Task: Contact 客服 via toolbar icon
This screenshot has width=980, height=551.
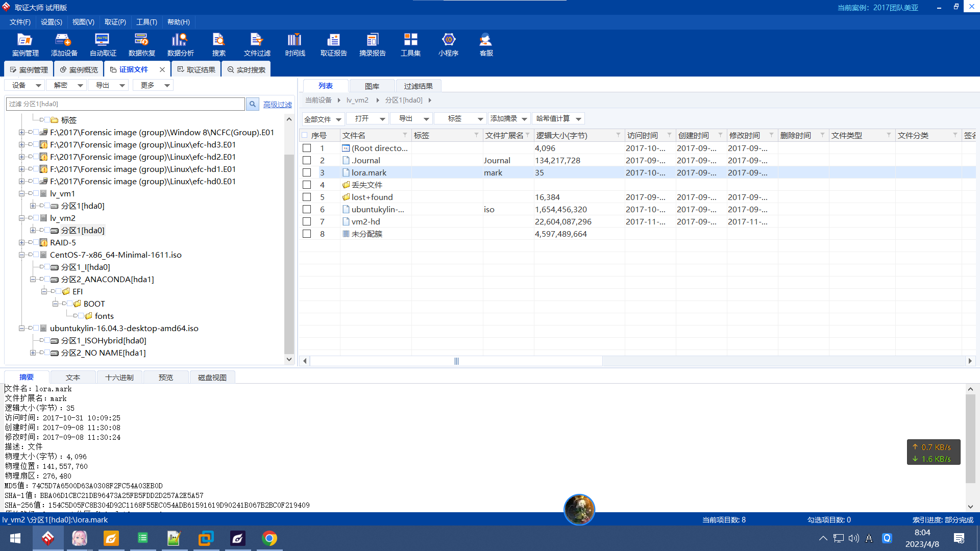Action: 486,44
